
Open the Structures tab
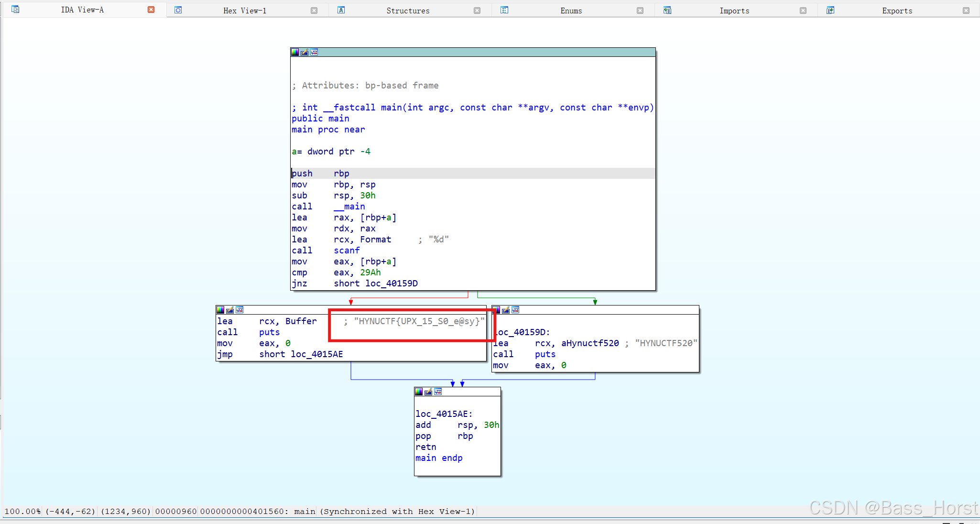tap(407, 11)
